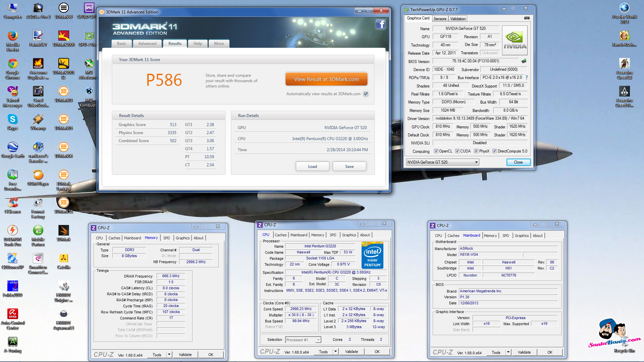Open the 3DMark Vantage desktop icon
The height and width of the screenshot is (362, 644).
coord(63,180)
